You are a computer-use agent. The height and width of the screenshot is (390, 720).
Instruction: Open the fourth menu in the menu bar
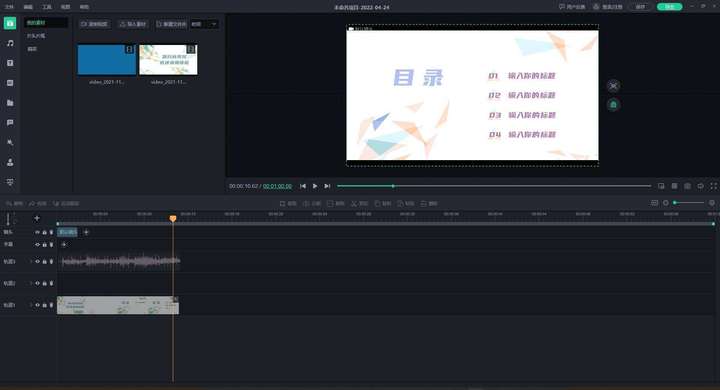pos(66,7)
